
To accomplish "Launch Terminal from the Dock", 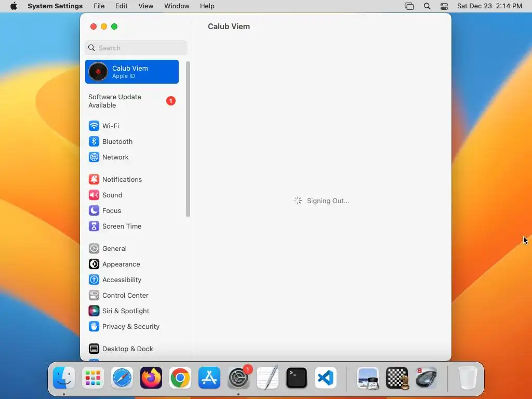I will 297,378.
